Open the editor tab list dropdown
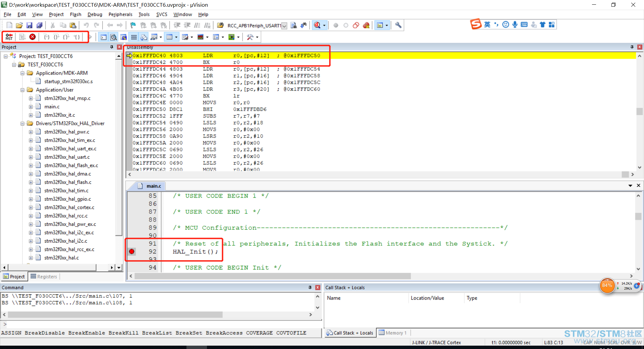This screenshot has width=644, height=349. point(630,186)
